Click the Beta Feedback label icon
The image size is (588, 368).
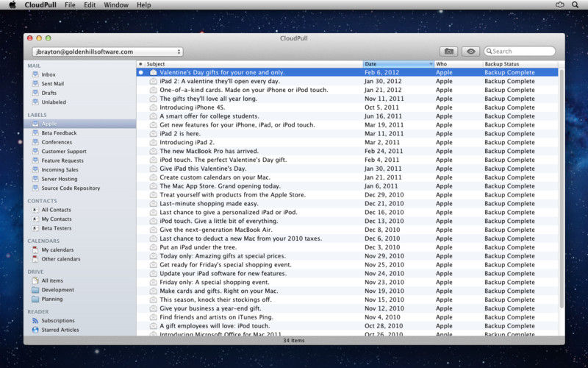pyautogui.click(x=35, y=132)
